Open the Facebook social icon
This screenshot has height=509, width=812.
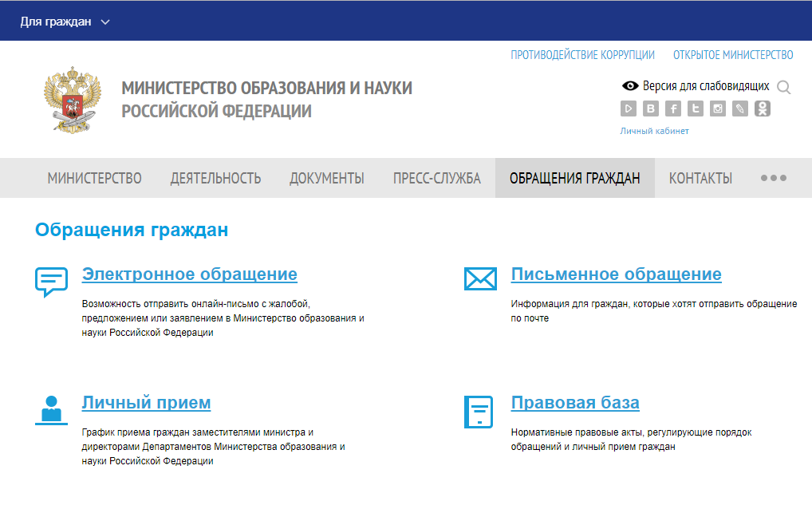[672, 109]
